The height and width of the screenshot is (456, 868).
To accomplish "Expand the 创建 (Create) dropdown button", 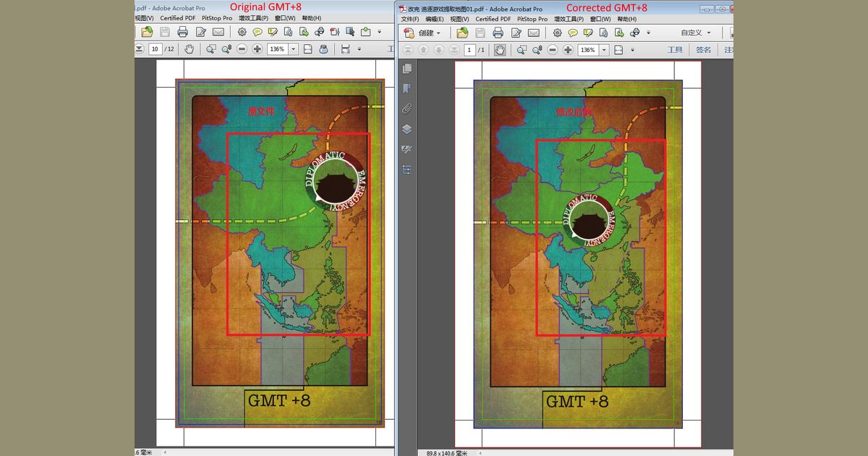I will click(x=422, y=33).
